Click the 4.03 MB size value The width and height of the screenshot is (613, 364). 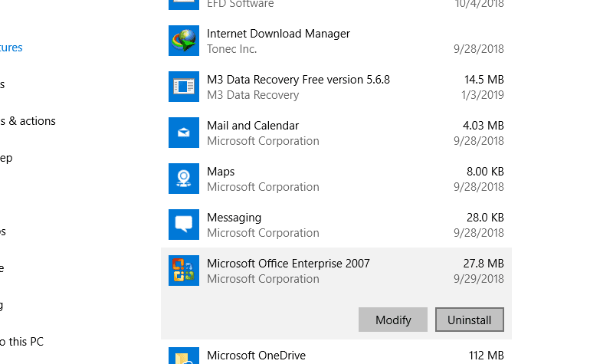click(x=484, y=126)
